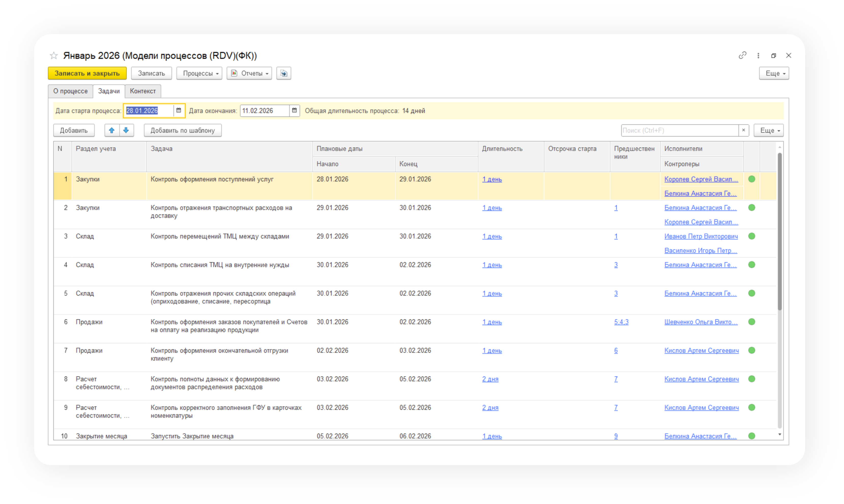Open the three-dot more options menu
This screenshot has height=504, width=844.
pos(758,56)
